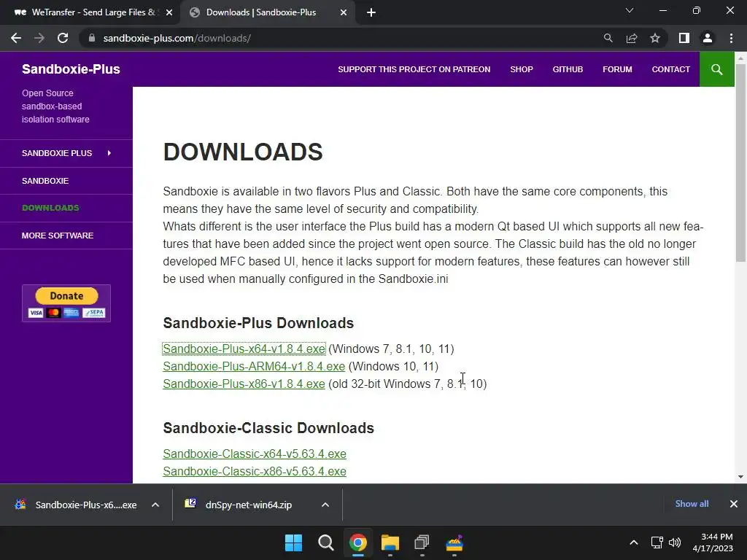The height and width of the screenshot is (560, 747).
Task: Open the Chrome three-dot menu
Action: coord(731,38)
